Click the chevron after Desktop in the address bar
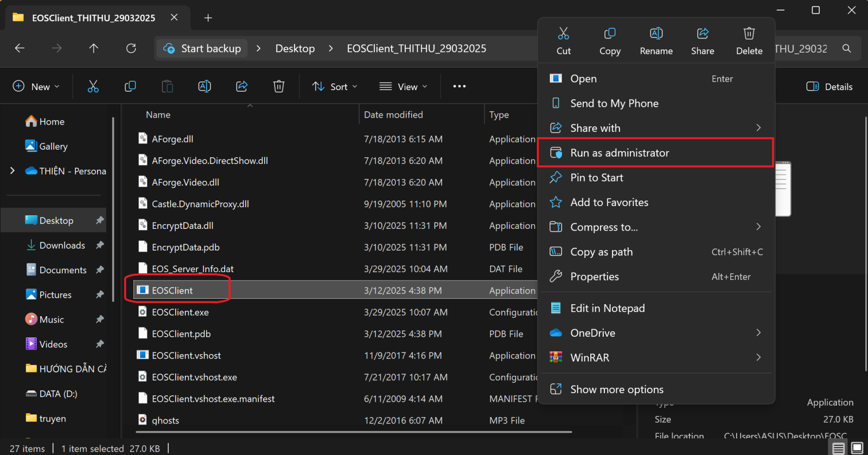Viewport: 868px width, 455px height. [331, 48]
